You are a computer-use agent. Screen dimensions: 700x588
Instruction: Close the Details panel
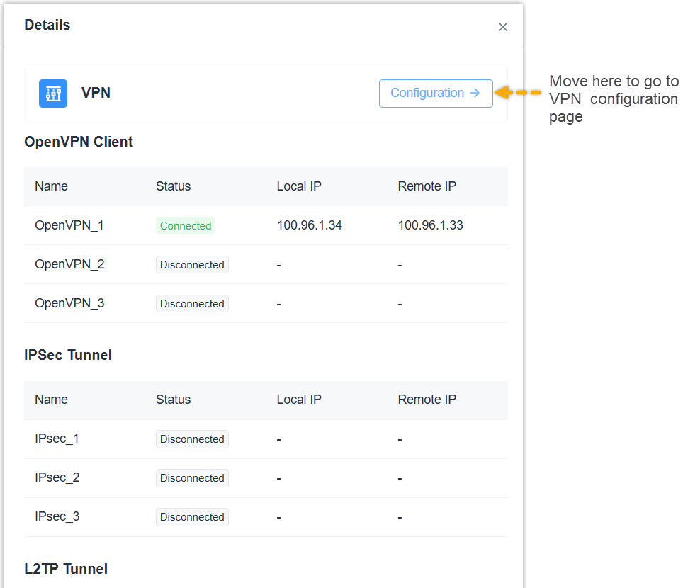click(x=503, y=27)
